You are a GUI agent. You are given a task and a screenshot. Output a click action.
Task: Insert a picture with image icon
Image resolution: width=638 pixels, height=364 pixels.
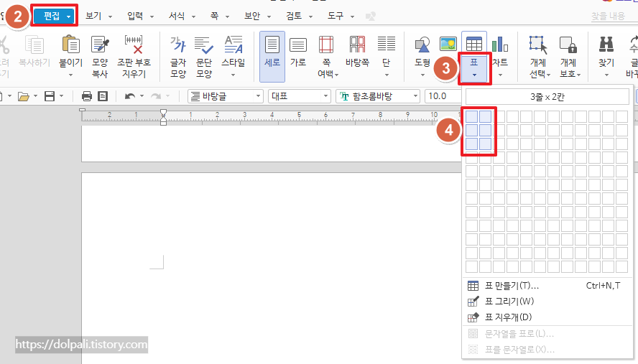pyautogui.click(x=448, y=44)
